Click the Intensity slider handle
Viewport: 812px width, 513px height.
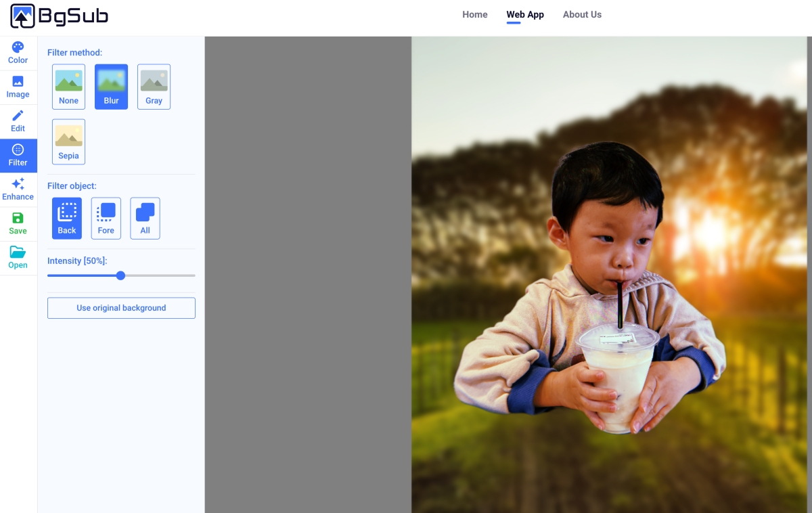coord(120,275)
